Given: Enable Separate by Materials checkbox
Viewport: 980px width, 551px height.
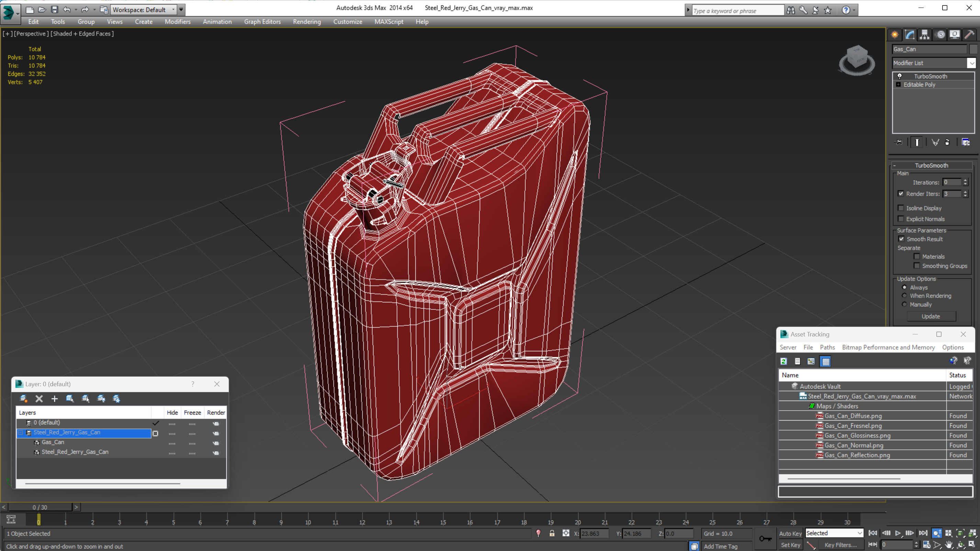Looking at the screenshot, I should coord(917,256).
